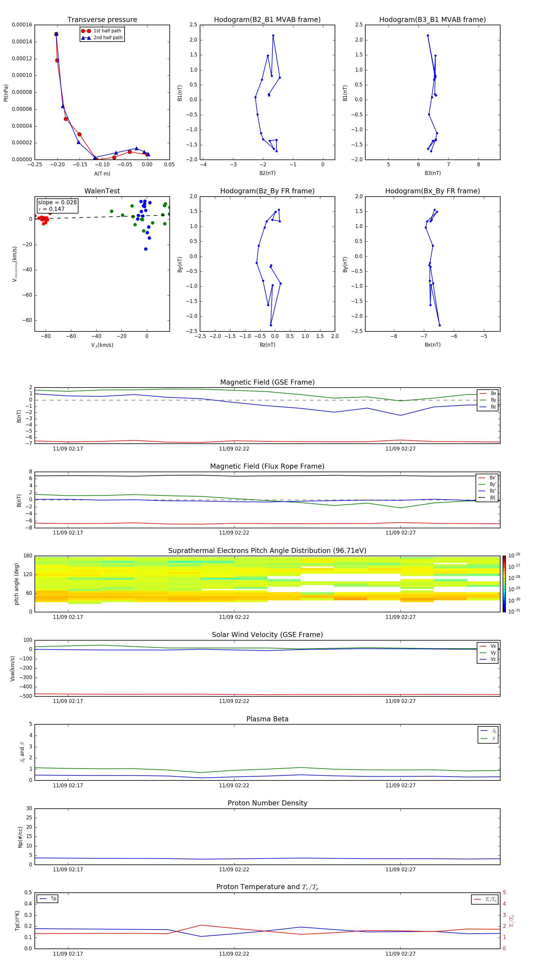The height and width of the screenshot is (980, 535).
Task: Click the "Hodogram(B2_B1 MVAB frame)" title
Action: (x=267, y=20)
